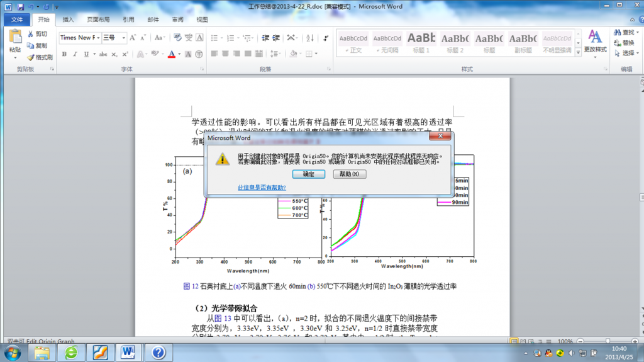Click the clear formatting icon
This screenshot has width=644, height=362.
(x=177, y=37)
